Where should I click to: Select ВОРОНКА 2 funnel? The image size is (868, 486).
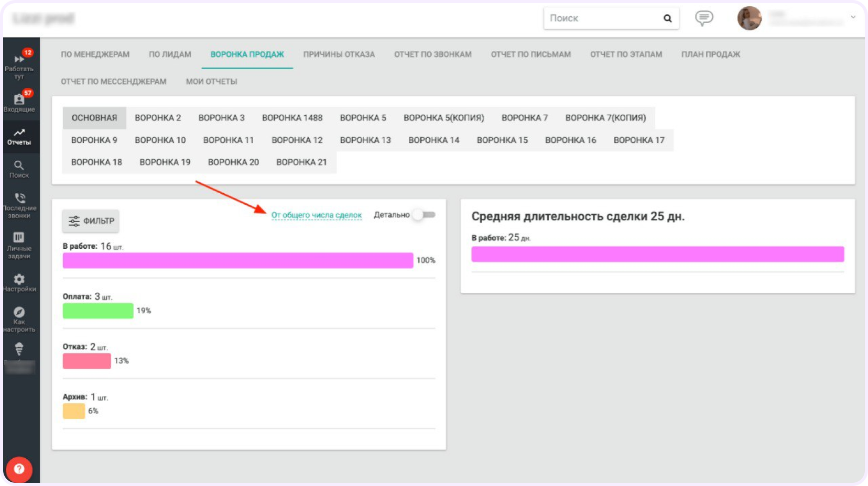coord(158,118)
